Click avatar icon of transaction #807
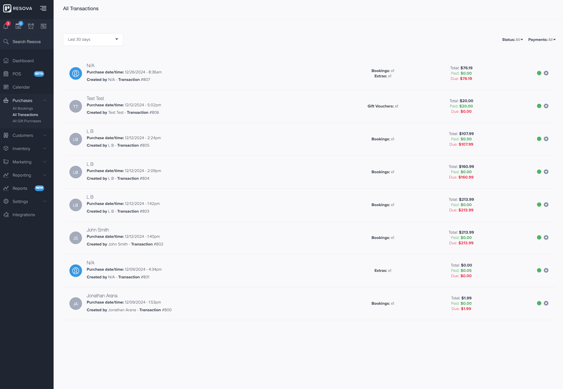The width and height of the screenshot is (563, 389). (x=75, y=73)
